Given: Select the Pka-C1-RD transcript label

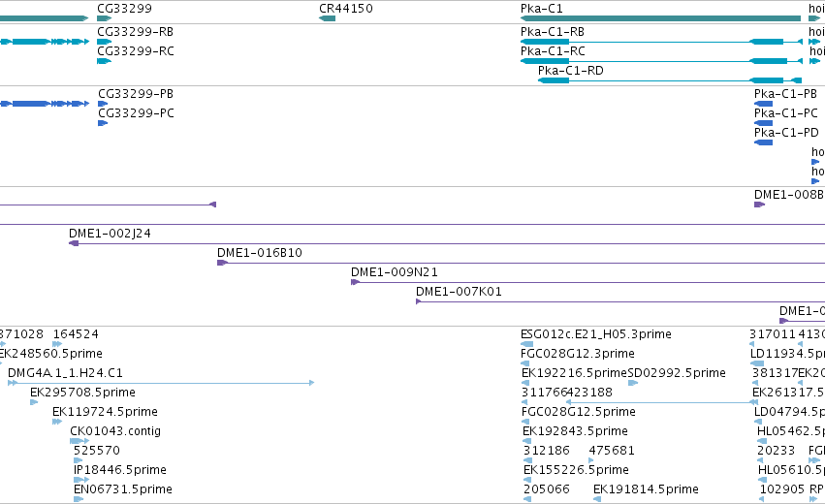Looking at the screenshot, I should click(570, 71).
